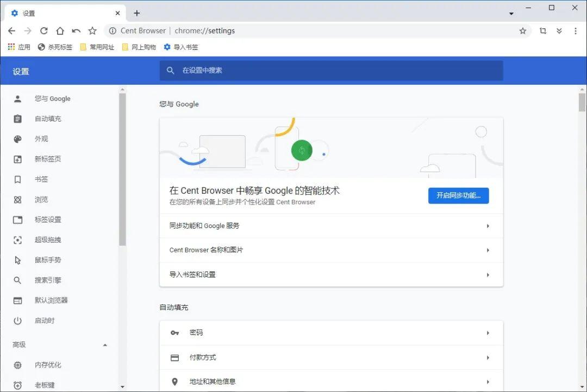
Task: Select 新标签页 in sidebar
Action: click(x=48, y=159)
